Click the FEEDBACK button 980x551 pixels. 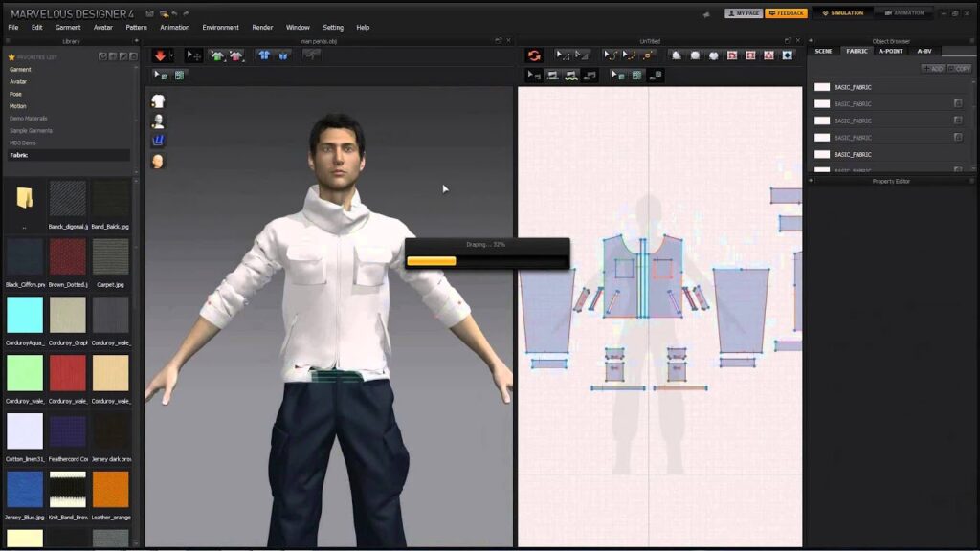787,12
